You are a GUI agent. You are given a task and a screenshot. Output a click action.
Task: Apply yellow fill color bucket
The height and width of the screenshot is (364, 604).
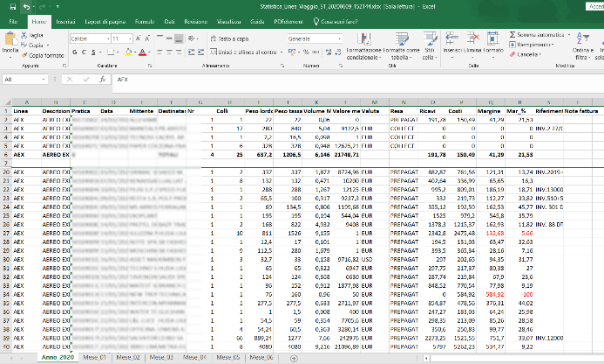[128, 52]
